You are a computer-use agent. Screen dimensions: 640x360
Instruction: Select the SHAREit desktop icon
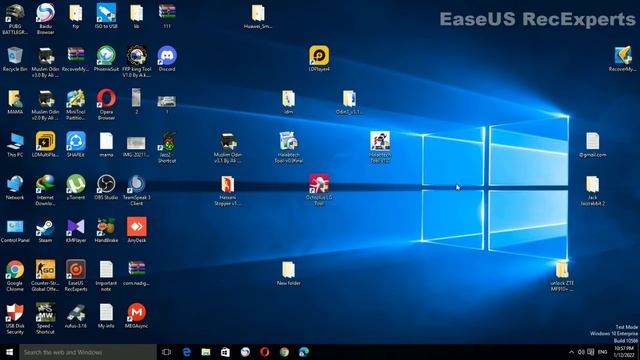point(76,144)
